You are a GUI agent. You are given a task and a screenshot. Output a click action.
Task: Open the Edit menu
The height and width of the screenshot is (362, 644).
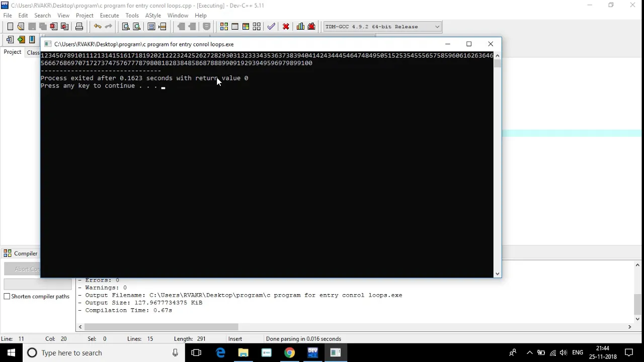pos(23,16)
